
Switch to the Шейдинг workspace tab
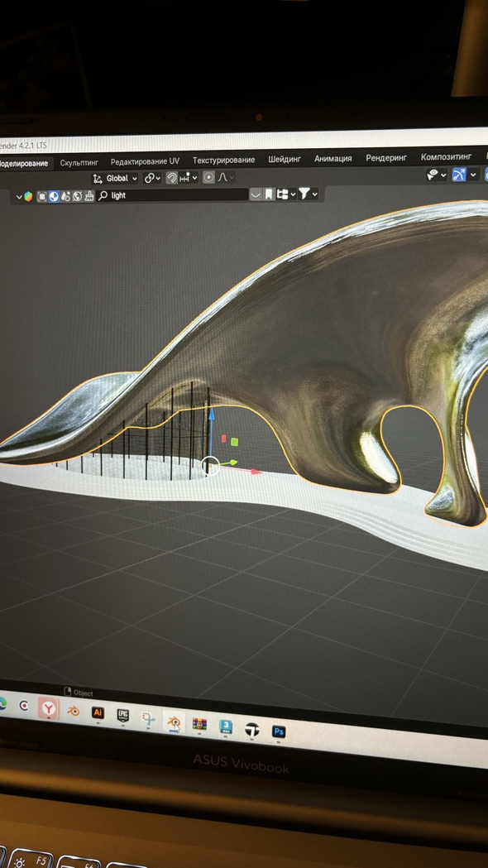click(285, 160)
